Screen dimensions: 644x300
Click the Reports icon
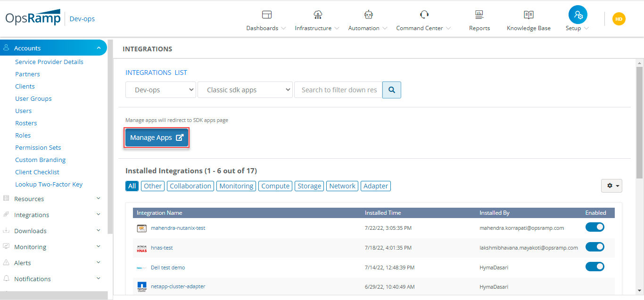click(x=479, y=15)
